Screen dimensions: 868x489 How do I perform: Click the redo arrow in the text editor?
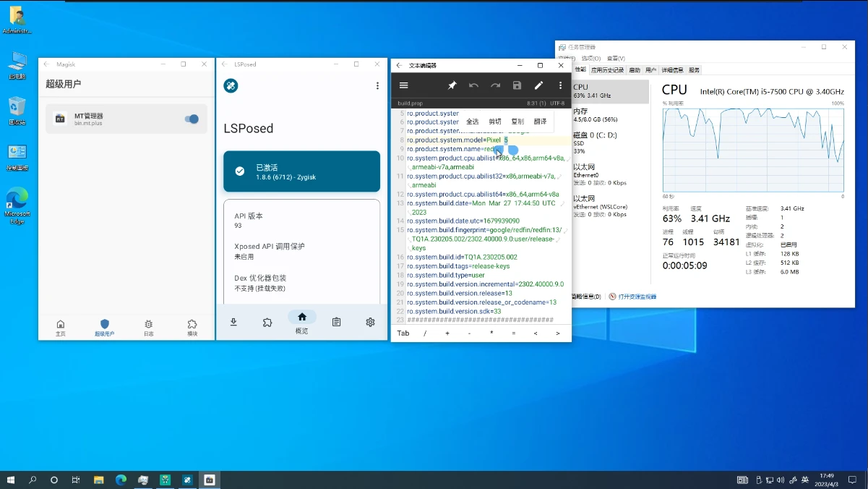(495, 85)
